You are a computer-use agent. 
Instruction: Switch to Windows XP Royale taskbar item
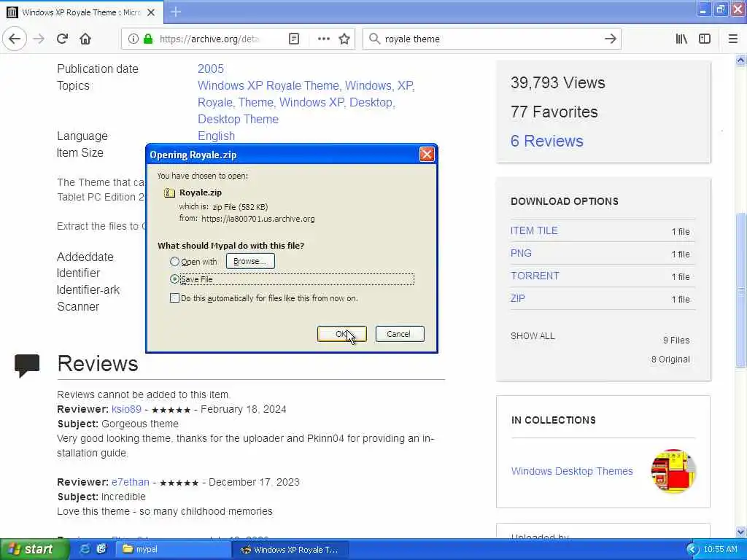pyautogui.click(x=290, y=550)
